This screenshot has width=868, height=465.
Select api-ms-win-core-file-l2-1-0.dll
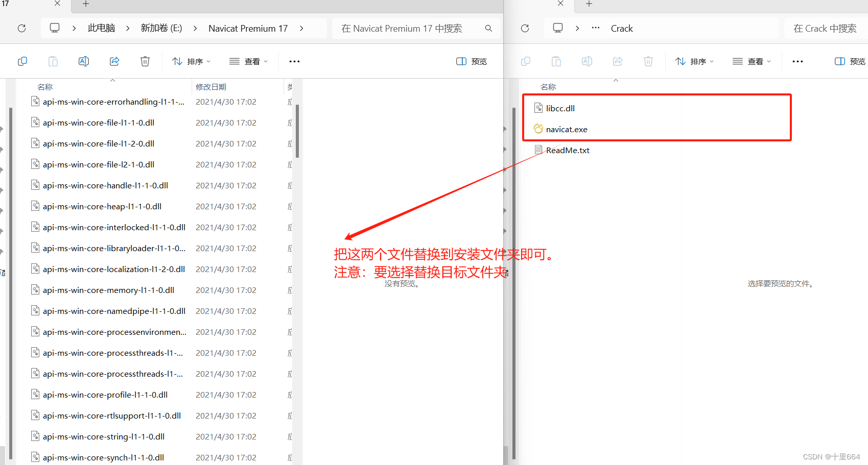(x=99, y=164)
